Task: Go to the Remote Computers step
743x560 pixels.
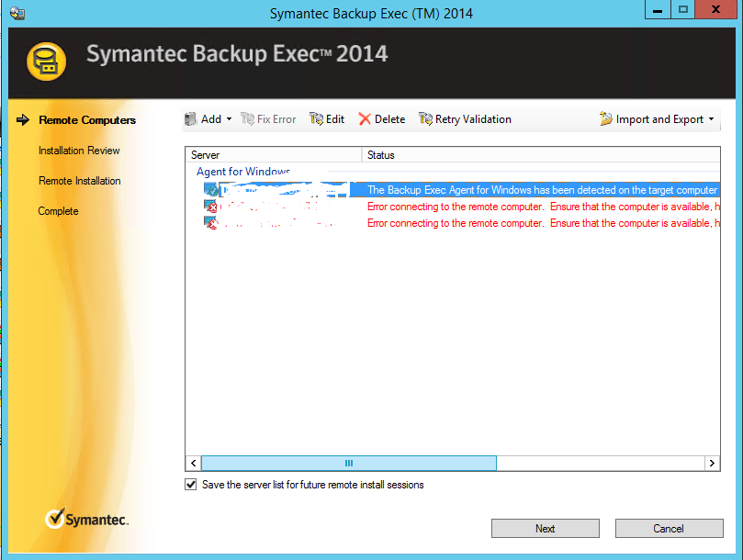Action: [87, 120]
